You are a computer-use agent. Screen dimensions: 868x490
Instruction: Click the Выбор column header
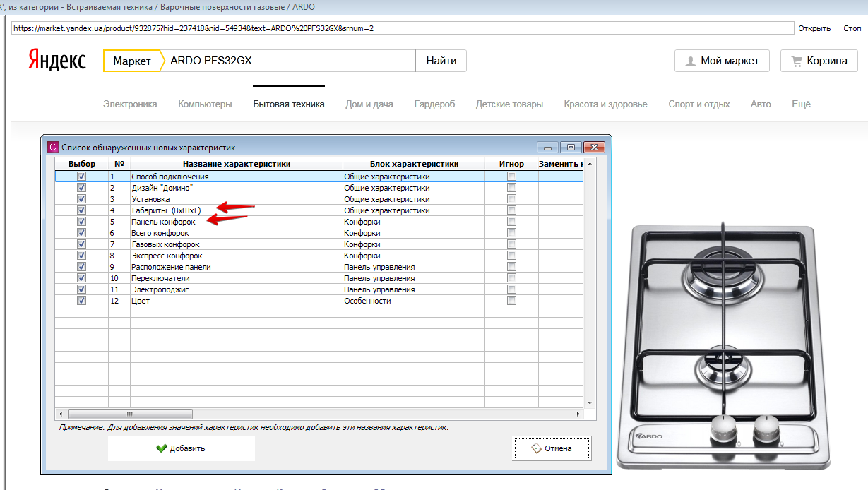82,164
